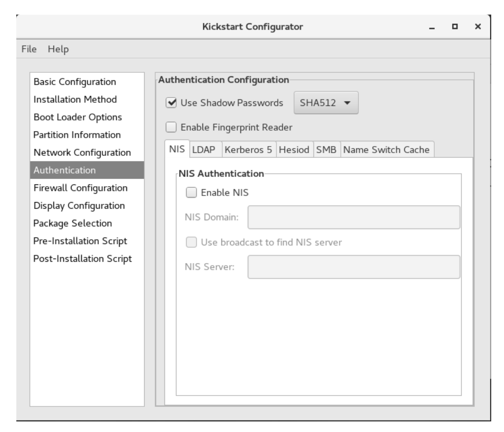This screenshot has width=504, height=432.
Task: Select the SMB tab
Action: [326, 150]
